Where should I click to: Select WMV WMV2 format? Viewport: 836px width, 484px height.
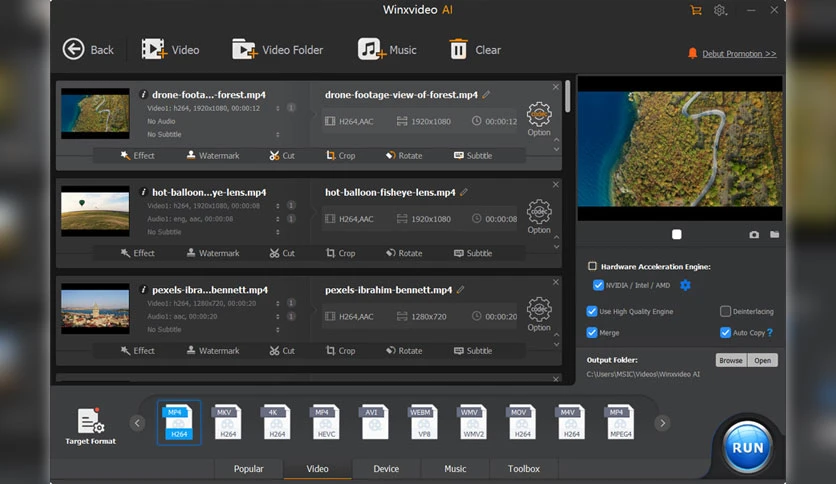(x=473, y=422)
